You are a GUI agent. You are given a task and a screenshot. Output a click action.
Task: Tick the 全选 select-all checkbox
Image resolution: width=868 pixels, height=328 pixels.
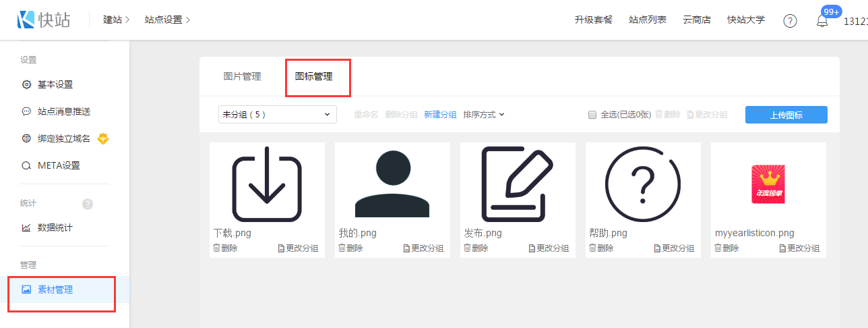tap(592, 115)
